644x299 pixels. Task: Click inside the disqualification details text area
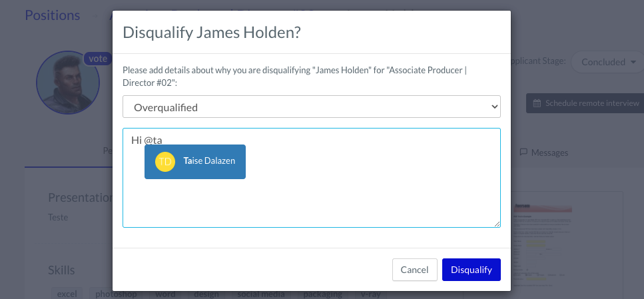(311, 178)
